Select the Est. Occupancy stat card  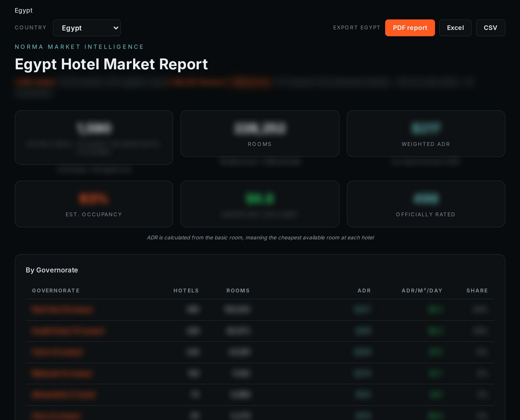[x=94, y=204]
